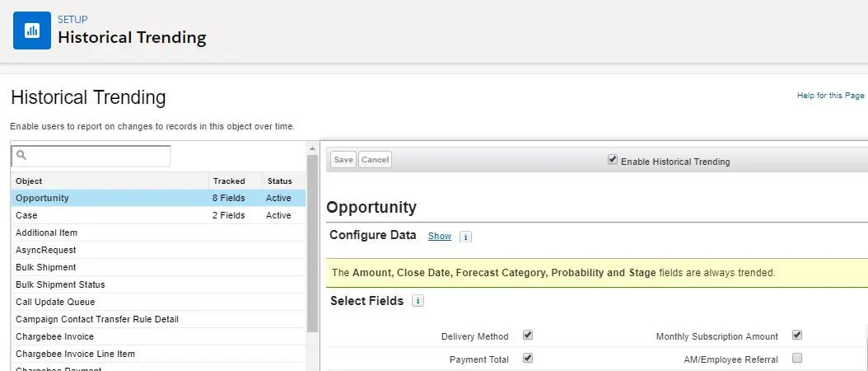
Task: Select the Bulk Shipment Status object
Action: [x=158, y=284]
